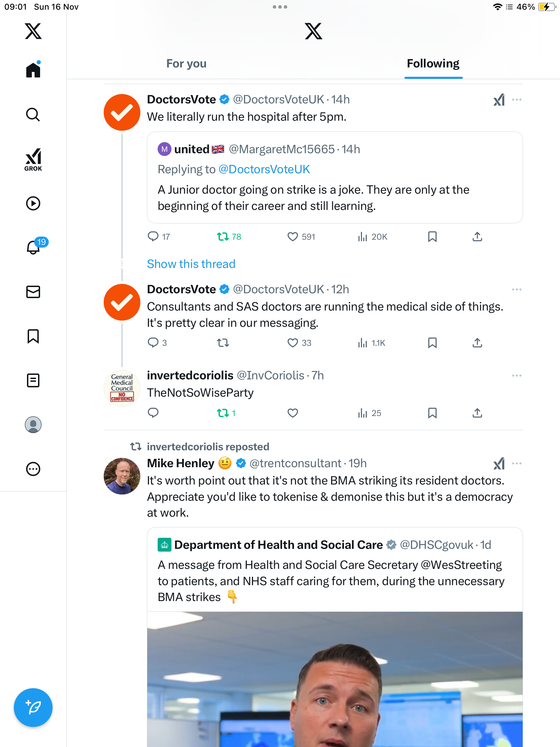This screenshot has height=747, width=560.
Task: Open Messages envelope in sidebar
Action: pyautogui.click(x=33, y=292)
